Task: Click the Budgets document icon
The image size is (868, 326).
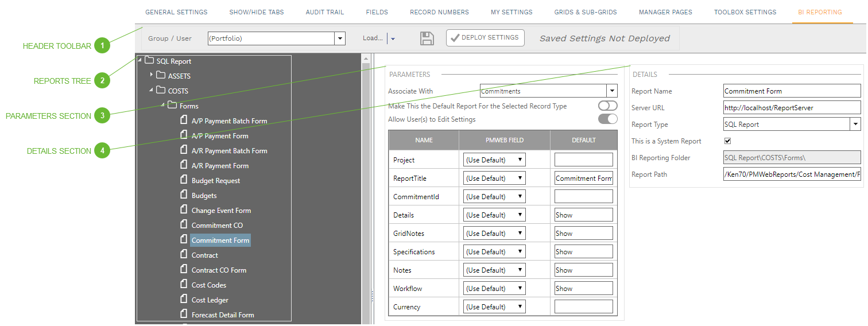Action: tap(184, 195)
